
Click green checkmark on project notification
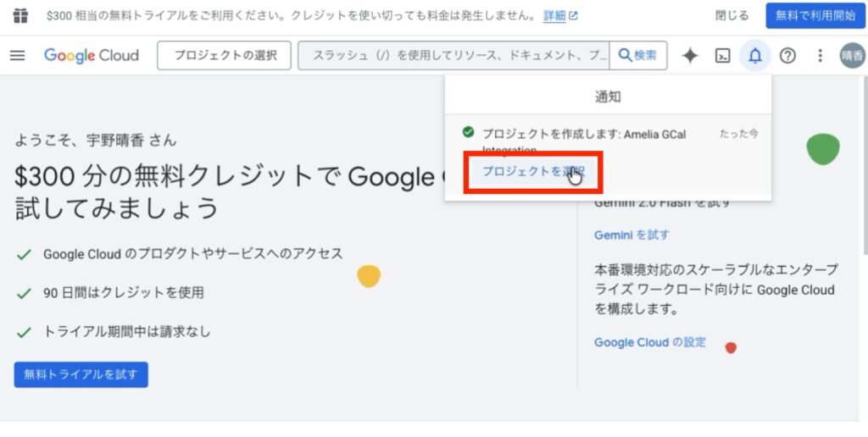468,133
